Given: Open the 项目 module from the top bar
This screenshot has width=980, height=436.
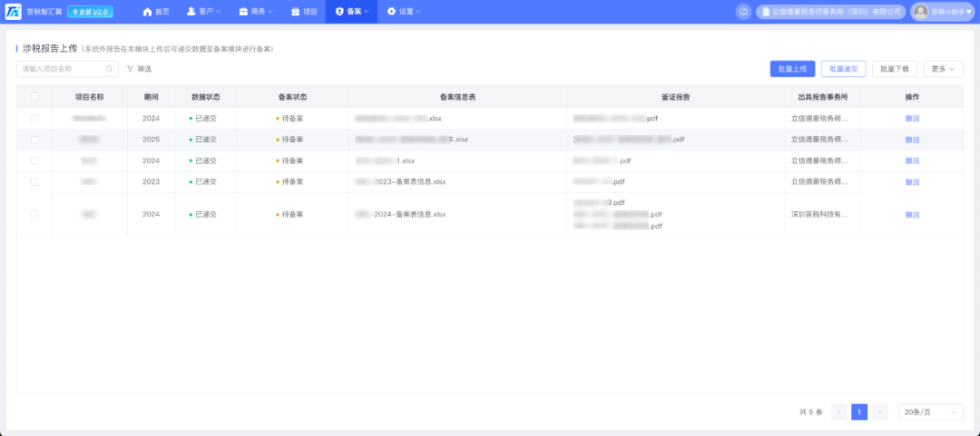Looking at the screenshot, I should (304, 11).
